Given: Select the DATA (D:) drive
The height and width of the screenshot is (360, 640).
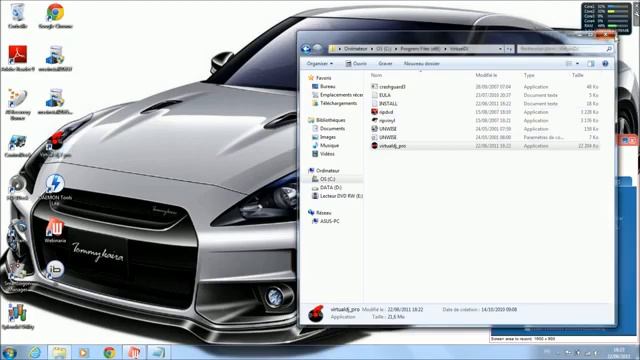Looking at the screenshot, I should (331, 188).
